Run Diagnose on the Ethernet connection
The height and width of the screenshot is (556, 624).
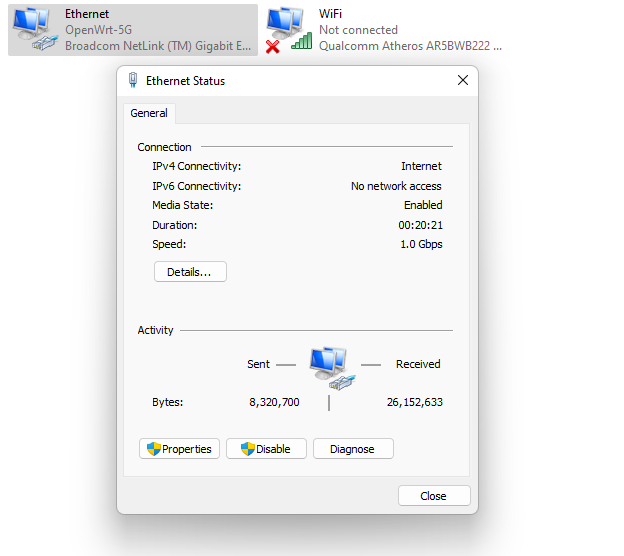(x=353, y=449)
